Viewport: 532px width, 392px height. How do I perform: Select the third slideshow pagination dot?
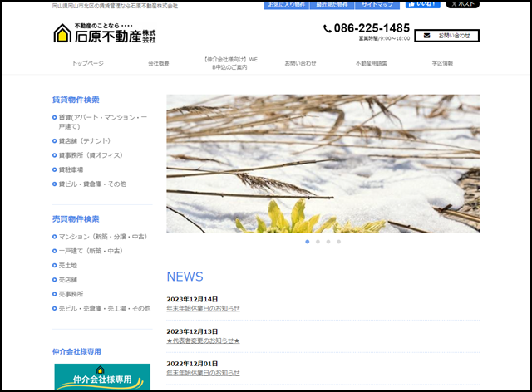coord(328,242)
